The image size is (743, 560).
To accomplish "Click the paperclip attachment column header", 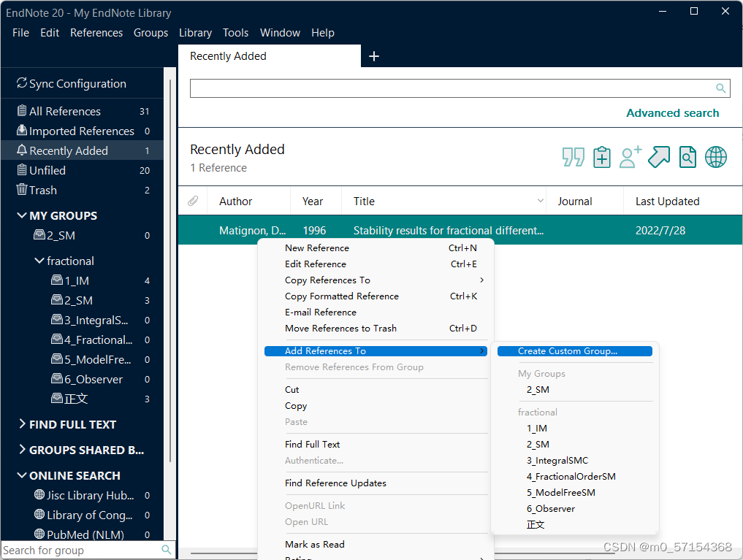I will tap(193, 202).
